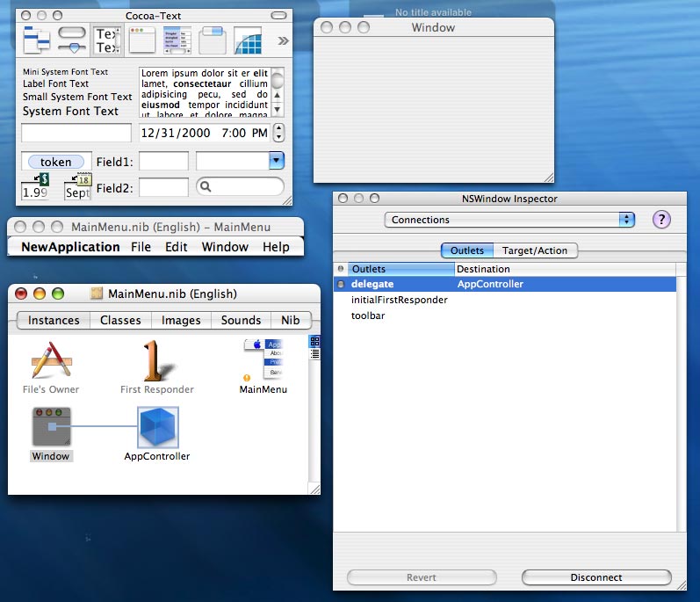
Task: Open the NewApplication menu
Action: click(70, 247)
